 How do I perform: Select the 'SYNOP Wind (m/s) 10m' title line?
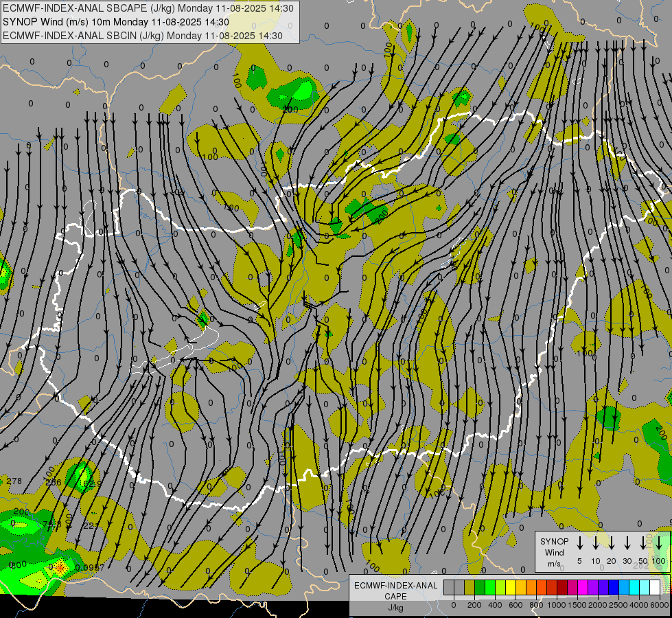click(x=116, y=22)
